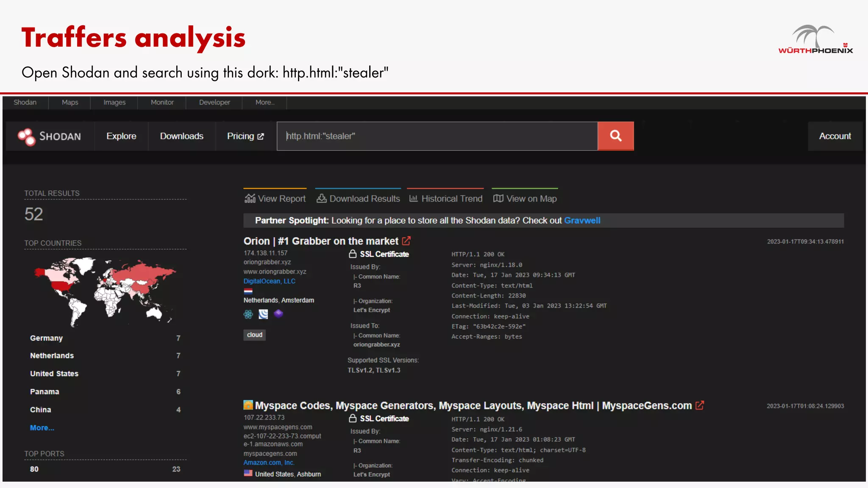The image size is (868, 488).
Task: Click the View Report chart icon
Action: (x=250, y=198)
